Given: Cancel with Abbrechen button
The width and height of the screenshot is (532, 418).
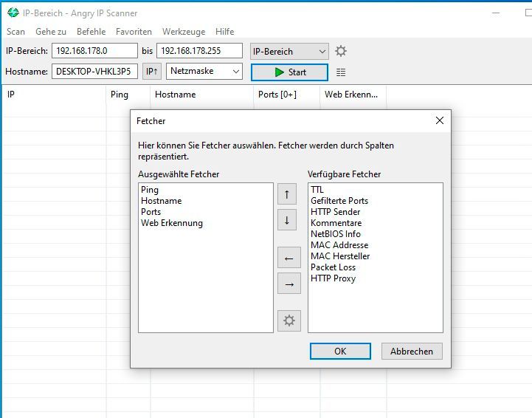Looking at the screenshot, I should [x=412, y=351].
